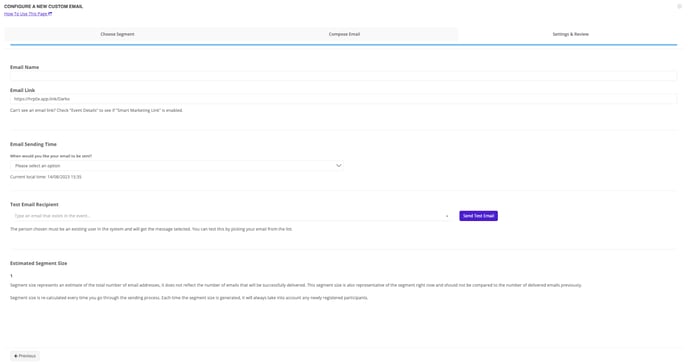Open the email sending time dropdown
The height and width of the screenshot is (362, 688).
(x=177, y=166)
